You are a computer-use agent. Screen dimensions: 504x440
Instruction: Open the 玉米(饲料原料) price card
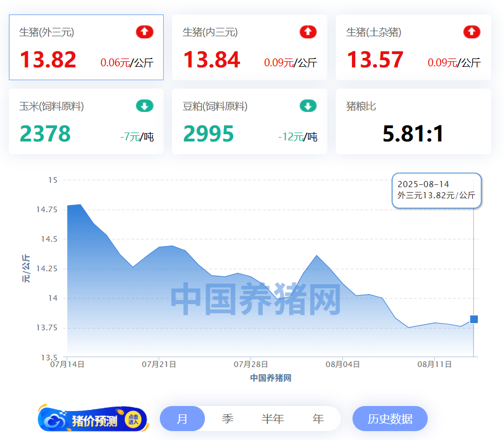(86, 121)
